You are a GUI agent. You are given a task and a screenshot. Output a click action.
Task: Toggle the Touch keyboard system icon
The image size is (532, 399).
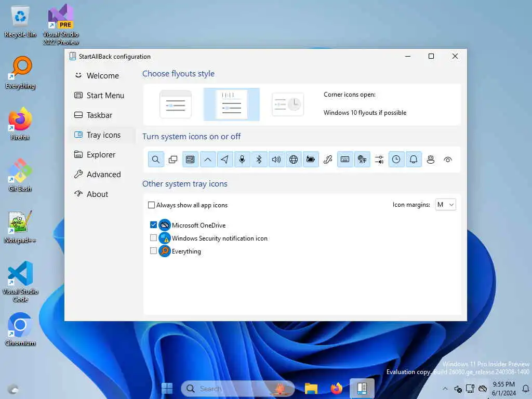pos(345,159)
